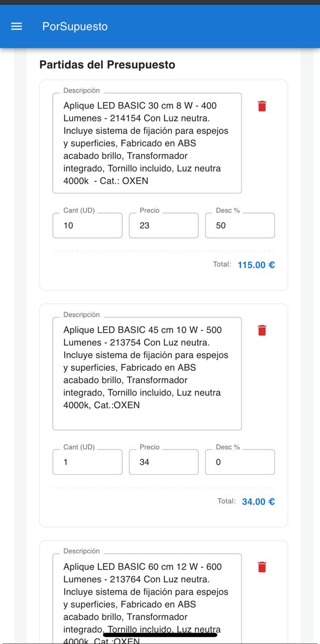Delete the first 'Aplique LED BASIC 30 cm' line item
The image size is (320, 644).
[262, 106]
